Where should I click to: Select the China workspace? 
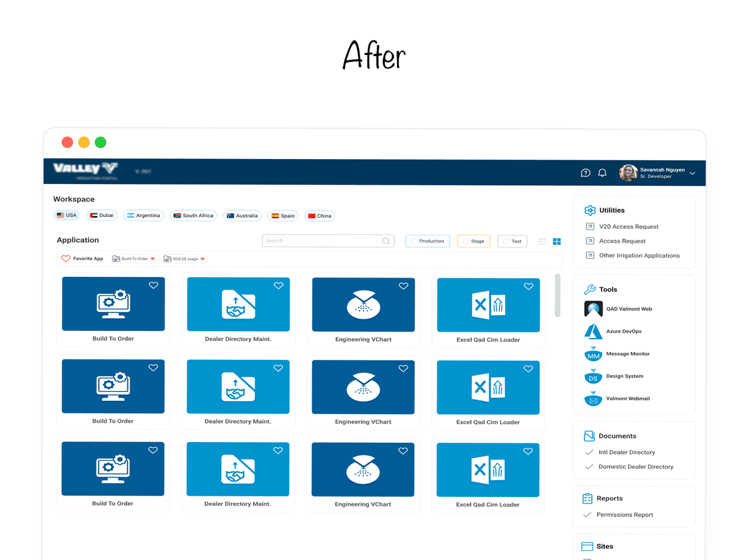(x=320, y=216)
